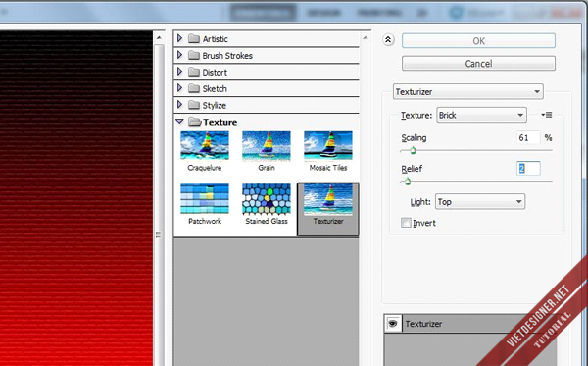
Task: Collapse the filter gallery with double-chevron icon
Action: click(x=388, y=40)
